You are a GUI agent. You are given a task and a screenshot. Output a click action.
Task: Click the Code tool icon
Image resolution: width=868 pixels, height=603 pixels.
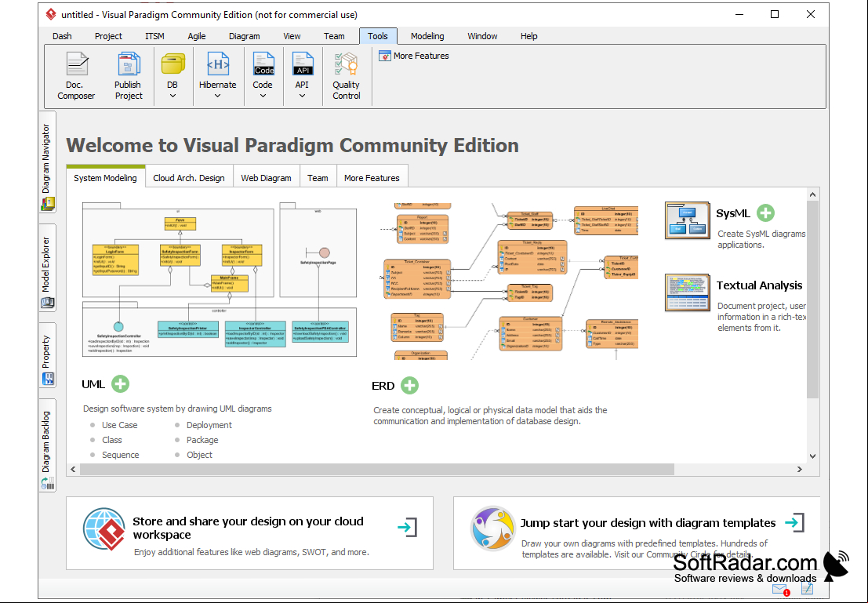tap(263, 64)
